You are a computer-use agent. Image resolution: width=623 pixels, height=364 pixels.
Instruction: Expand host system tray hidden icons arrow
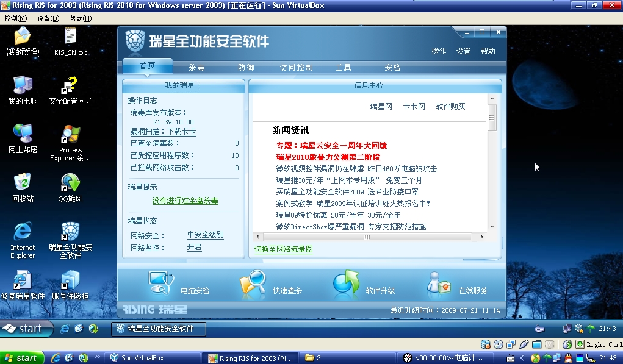[x=522, y=358]
